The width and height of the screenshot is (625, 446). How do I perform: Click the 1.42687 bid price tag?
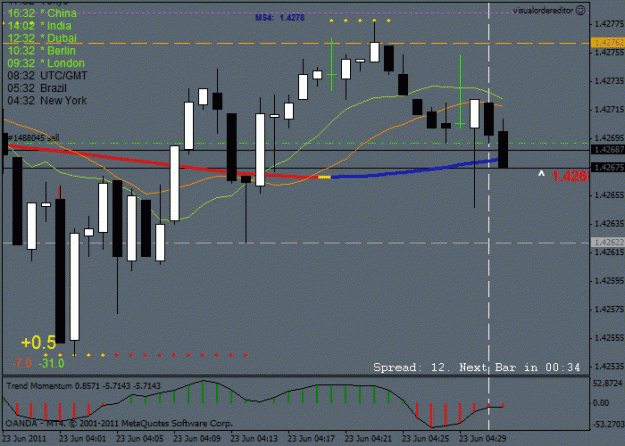tap(607, 150)
